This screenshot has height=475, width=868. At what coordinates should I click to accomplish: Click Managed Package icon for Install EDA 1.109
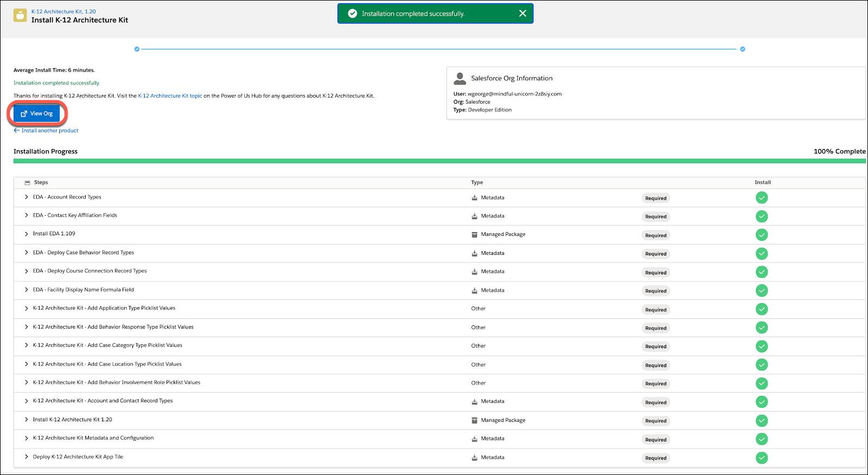[x=475, y=235]
